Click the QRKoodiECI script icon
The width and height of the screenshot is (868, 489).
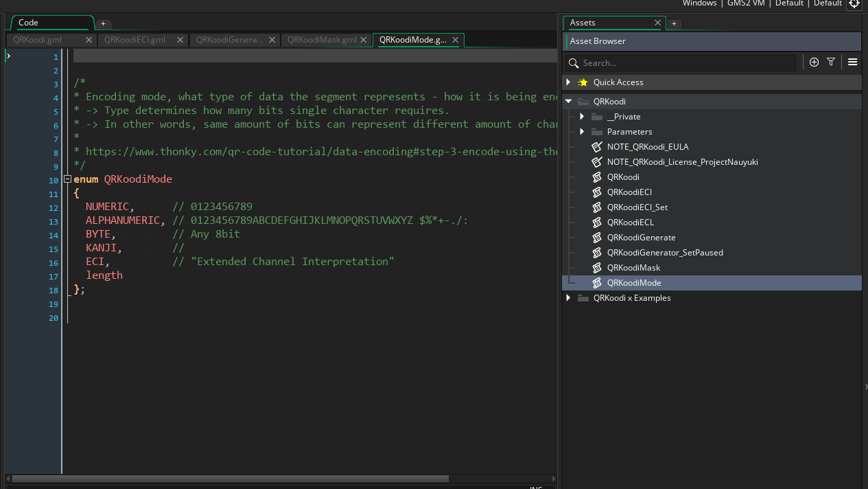(596, 192)
